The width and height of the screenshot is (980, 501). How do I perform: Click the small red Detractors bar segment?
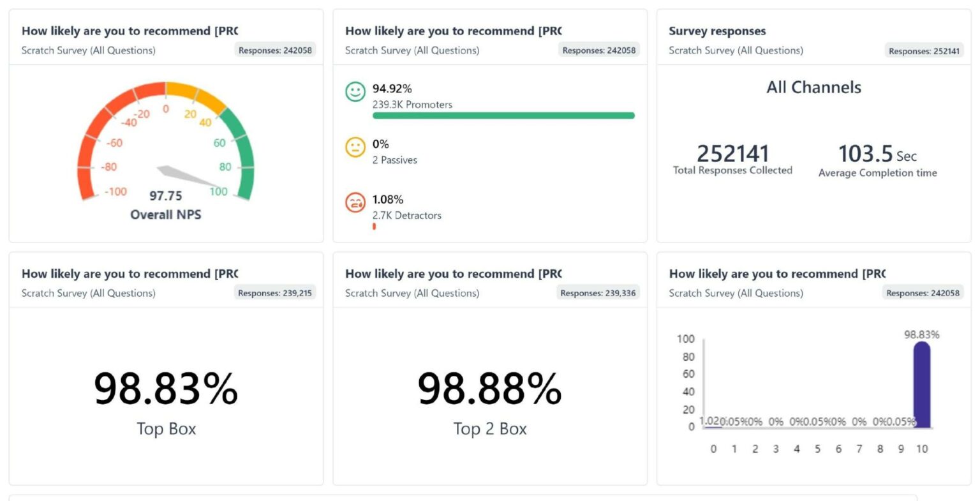pos(374,227)
